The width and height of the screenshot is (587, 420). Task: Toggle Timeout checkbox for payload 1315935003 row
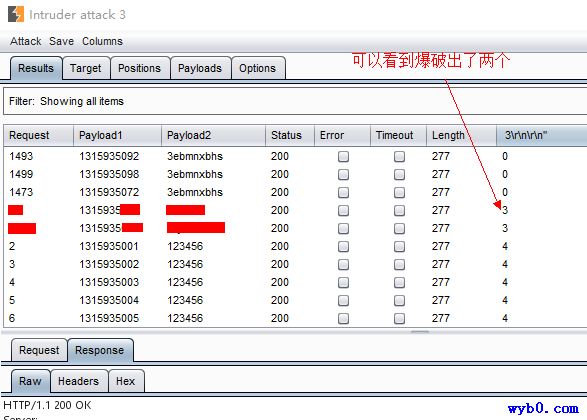[399, 282]
